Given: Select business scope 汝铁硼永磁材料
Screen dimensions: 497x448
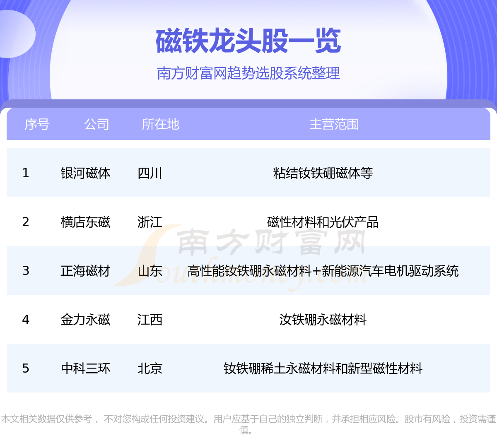Looking at the screenshot, I should (x=323, y=320).
